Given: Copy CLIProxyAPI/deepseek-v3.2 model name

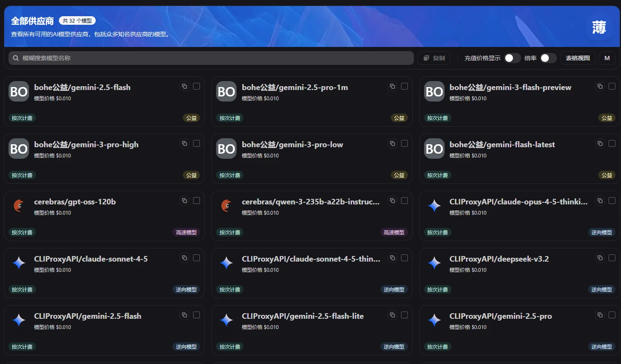Looking at the screenshot, I should click(x=600, y=258).
